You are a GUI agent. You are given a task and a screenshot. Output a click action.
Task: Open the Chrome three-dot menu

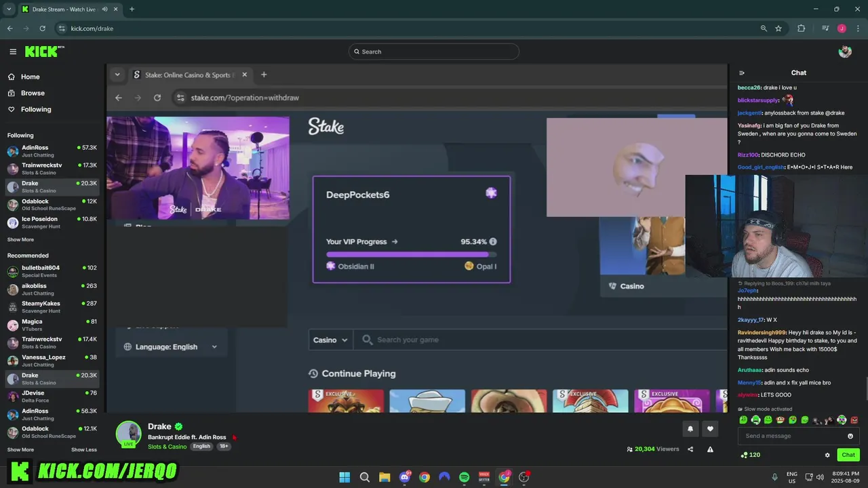858,28
